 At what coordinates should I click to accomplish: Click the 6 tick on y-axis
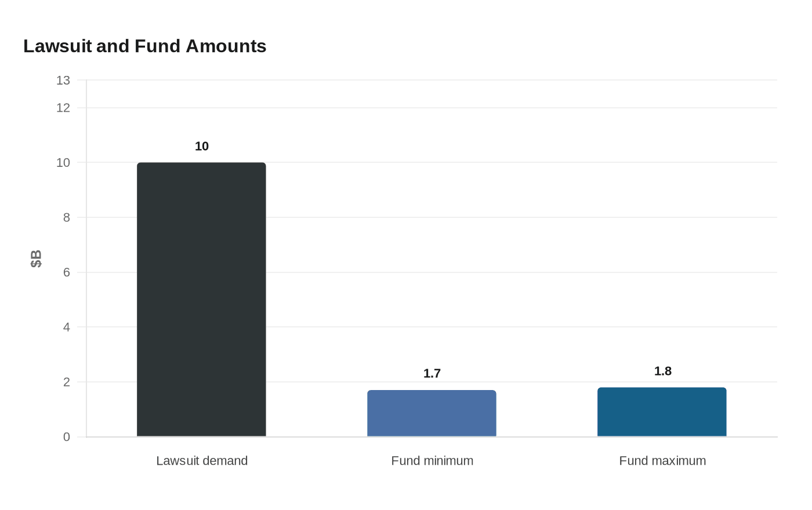point(67,272)
